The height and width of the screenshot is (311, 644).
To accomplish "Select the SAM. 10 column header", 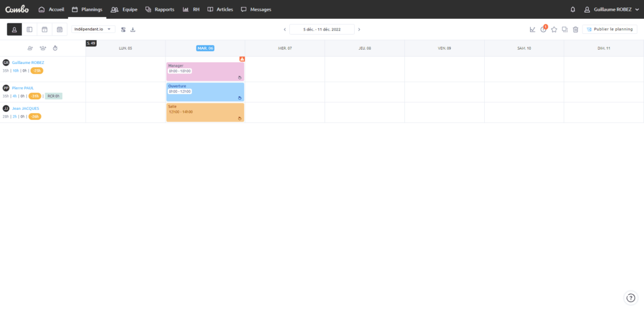I will 524,48.
